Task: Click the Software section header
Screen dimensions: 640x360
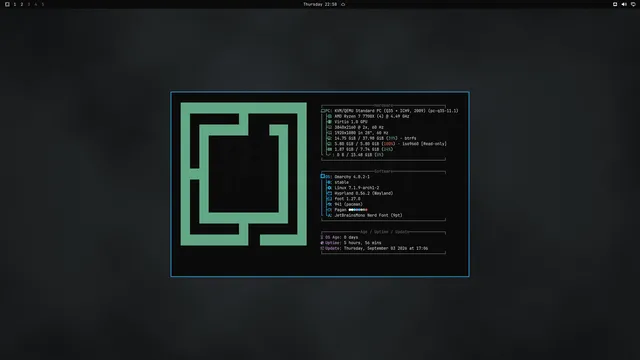Action: pos(383,171)
